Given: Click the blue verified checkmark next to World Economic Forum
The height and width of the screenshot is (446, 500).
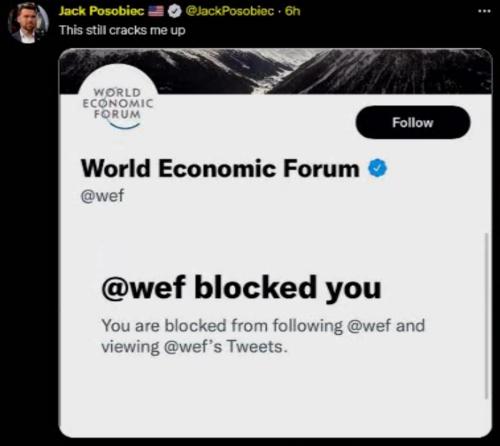Looking at the screenshot, I should point(378,168).
